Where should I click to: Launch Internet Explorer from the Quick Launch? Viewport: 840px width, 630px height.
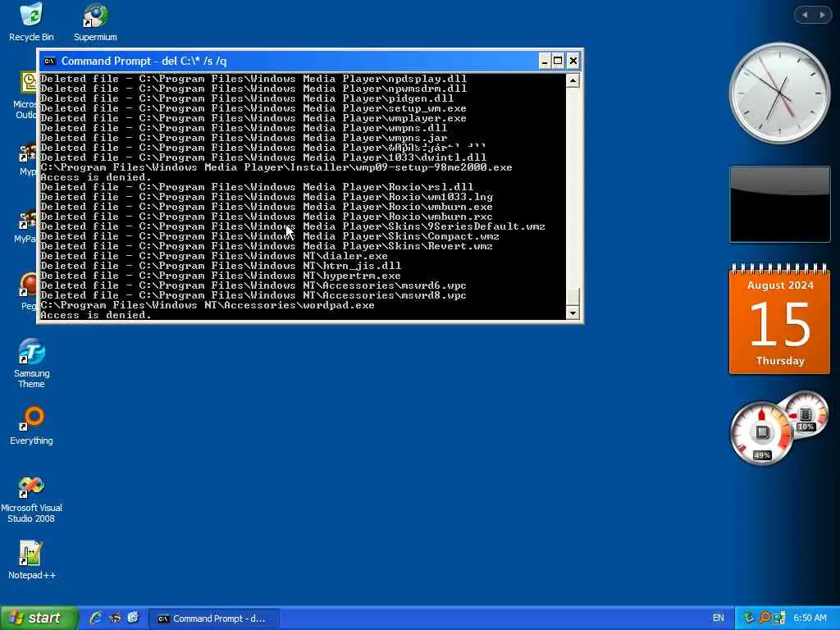point(96,618)
